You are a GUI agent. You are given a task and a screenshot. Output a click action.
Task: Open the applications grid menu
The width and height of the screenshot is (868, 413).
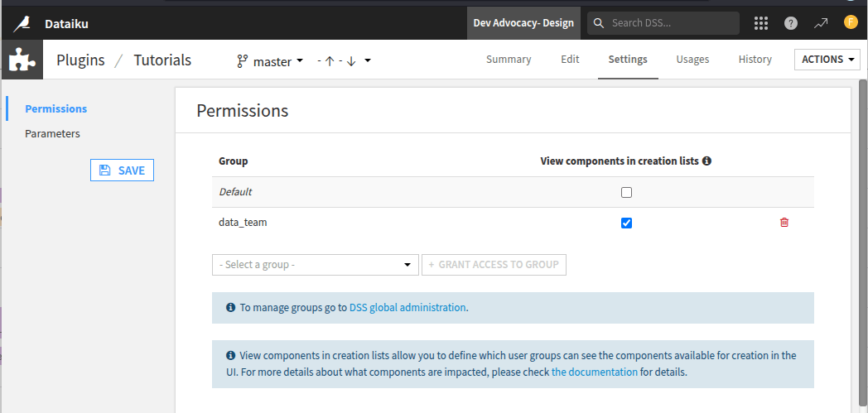click(x=761, y=23)
